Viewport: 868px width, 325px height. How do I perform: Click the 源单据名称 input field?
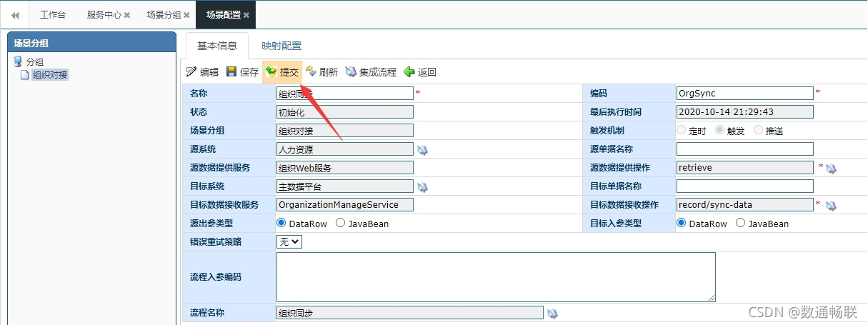744,149
